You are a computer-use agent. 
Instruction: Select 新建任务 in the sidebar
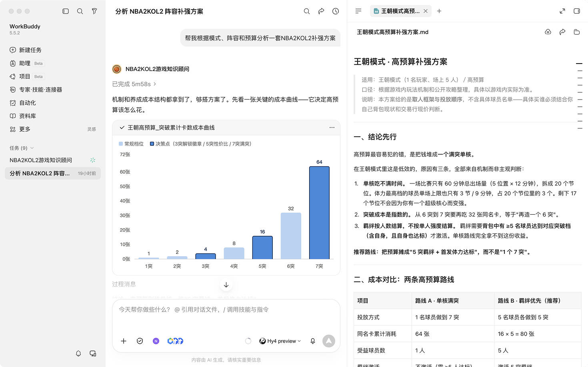point(53,50)
